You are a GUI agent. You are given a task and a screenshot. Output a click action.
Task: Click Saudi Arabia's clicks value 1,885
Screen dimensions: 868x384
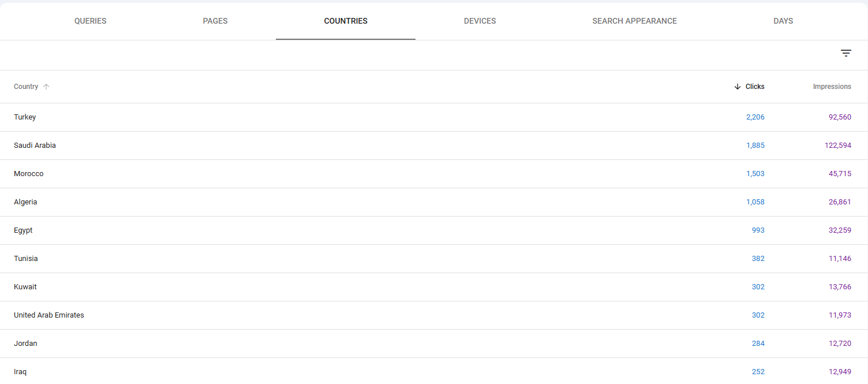[755, 146]
